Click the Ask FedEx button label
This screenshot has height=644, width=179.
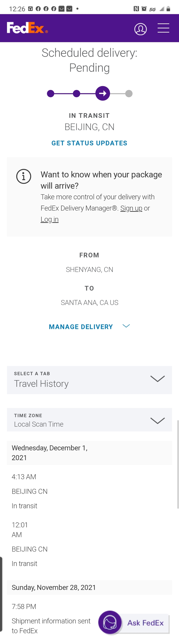click(145, 622)
